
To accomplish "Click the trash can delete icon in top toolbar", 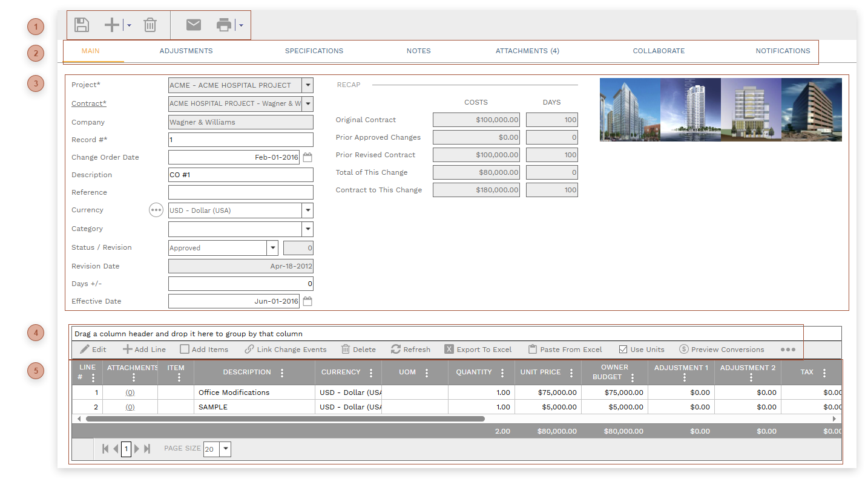I will (150, 25).
